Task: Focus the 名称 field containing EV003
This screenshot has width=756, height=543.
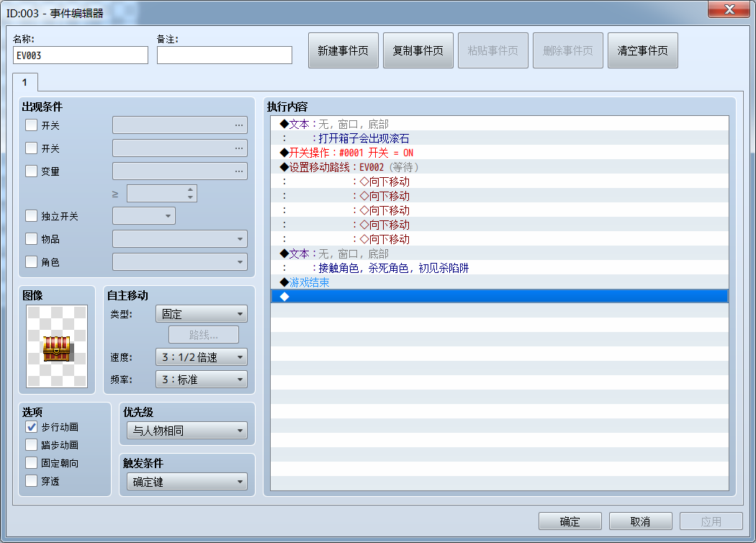Action: pos(81,55)
